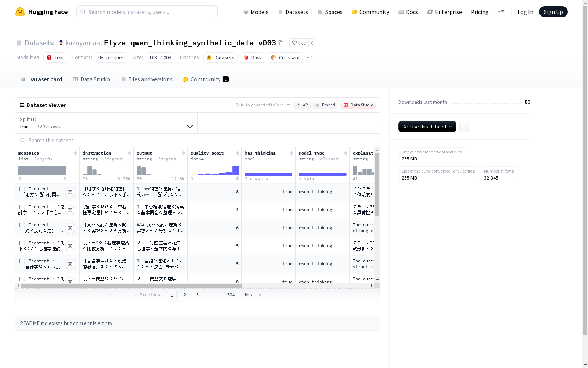Click the has_thinking distribution bar
The width and height of the screenshot is (588, 368).
coord(269,174)
